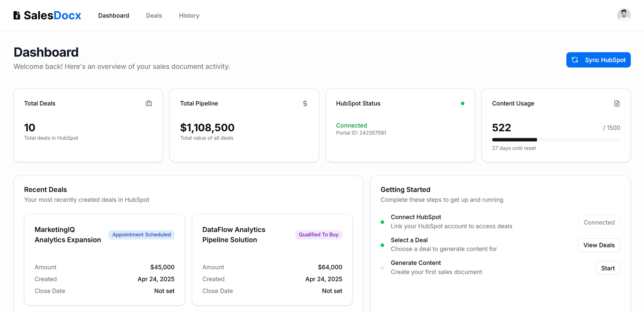
Task: Click the briefcase icon on Total Deals
Action: click(149, 103)
